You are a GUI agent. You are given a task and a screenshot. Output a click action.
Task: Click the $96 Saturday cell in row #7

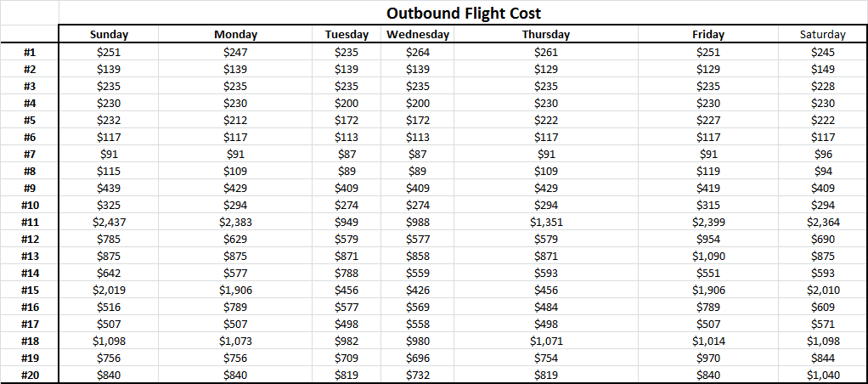[x=823, y=155]
